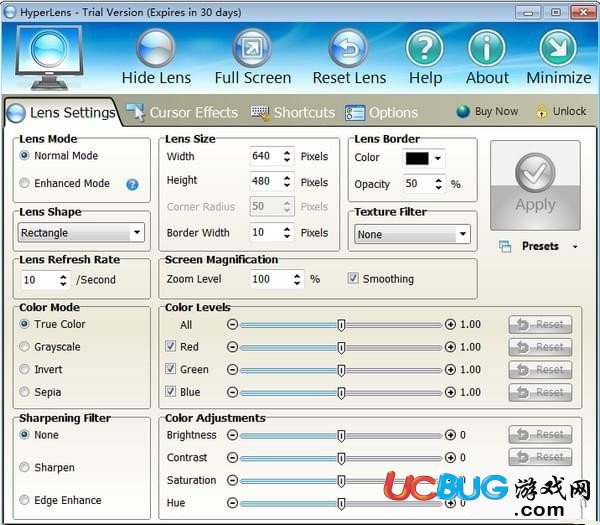Switch to the Cursor Effects tab

pyautogui.click(x=182, y=112)
